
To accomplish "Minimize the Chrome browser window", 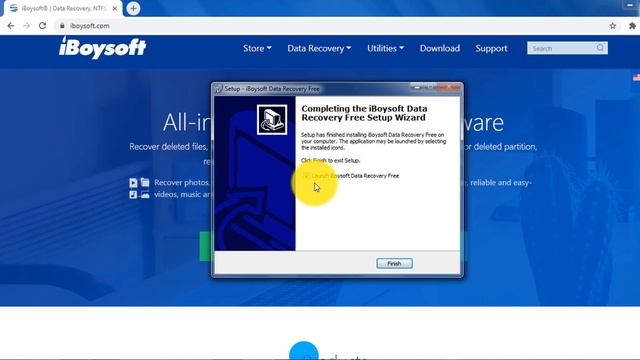I will (629, 4).
